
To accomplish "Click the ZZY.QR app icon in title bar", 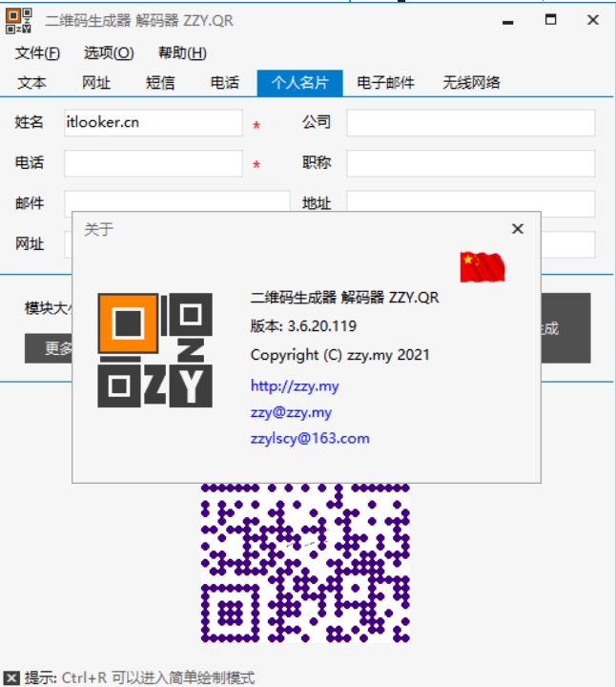I will click(x=19, y=20).
